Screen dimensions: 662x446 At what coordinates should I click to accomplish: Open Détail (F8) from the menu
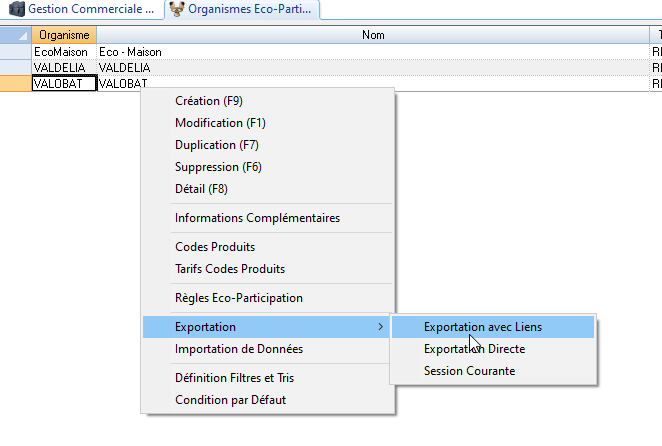click(201, 189)
